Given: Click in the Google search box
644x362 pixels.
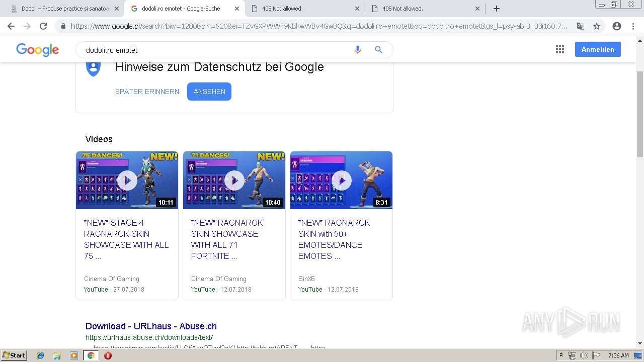Looking at the screenshot, I should point(216,50).
